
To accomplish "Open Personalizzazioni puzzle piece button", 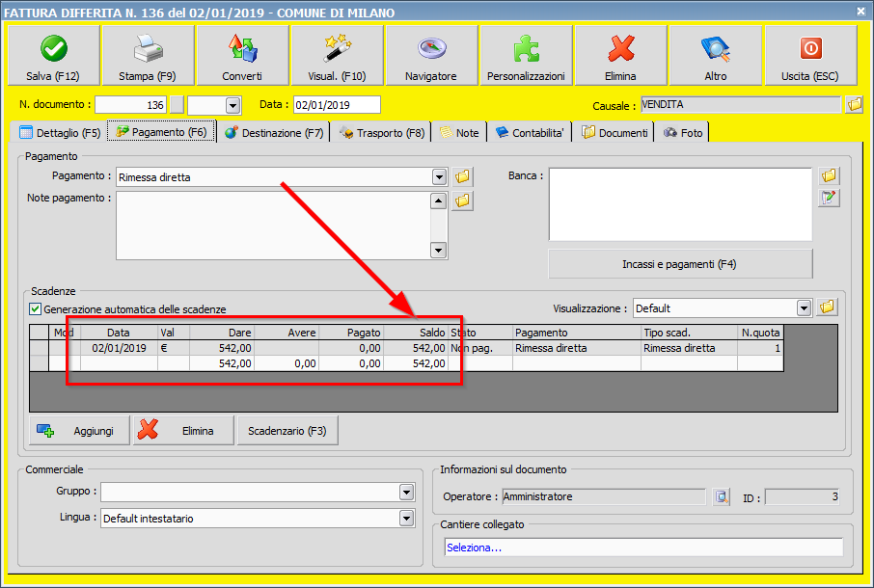I will coord(526,56).
